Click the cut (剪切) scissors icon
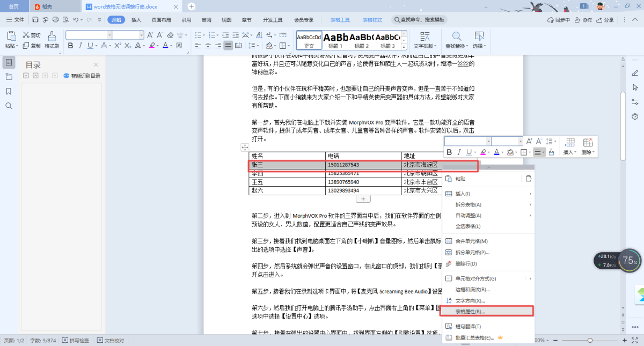The width and height of the screenshot is (644, 346). point(32,35)
